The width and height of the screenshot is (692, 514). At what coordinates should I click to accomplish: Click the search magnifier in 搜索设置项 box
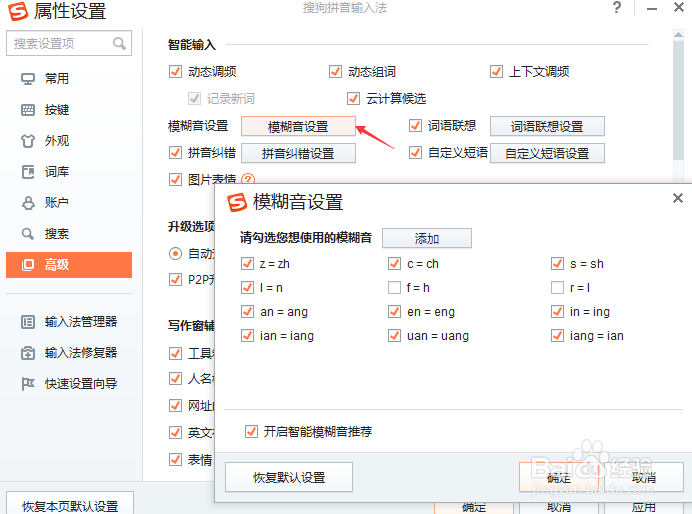coord(119,43)
